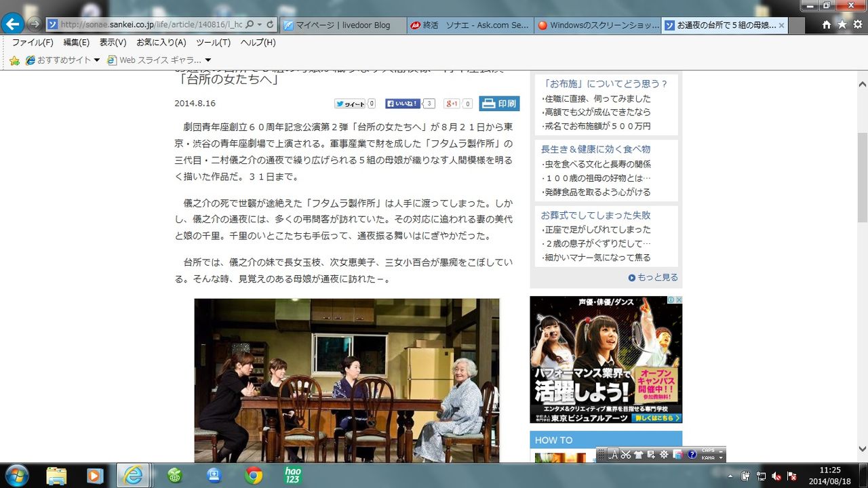This screenshot has width=868, height=488.
Task: Toggle CAPS indicator on IME bar
Action: 708,451
